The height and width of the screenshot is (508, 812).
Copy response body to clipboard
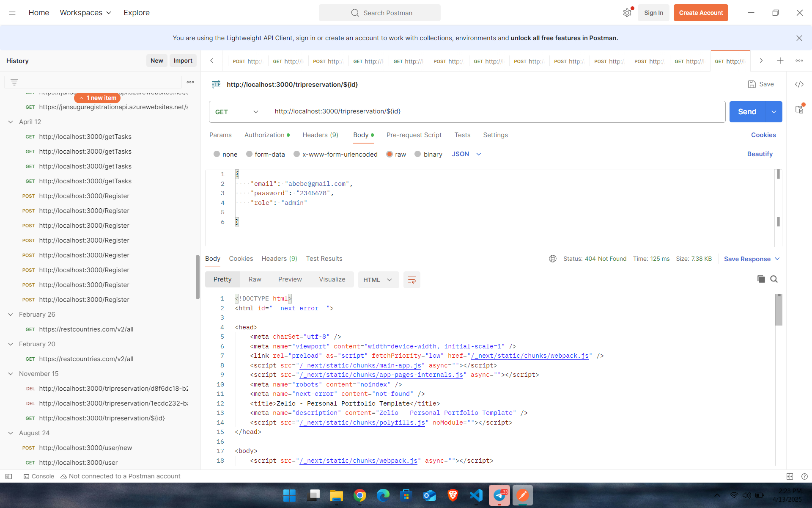tap(761, 279)
